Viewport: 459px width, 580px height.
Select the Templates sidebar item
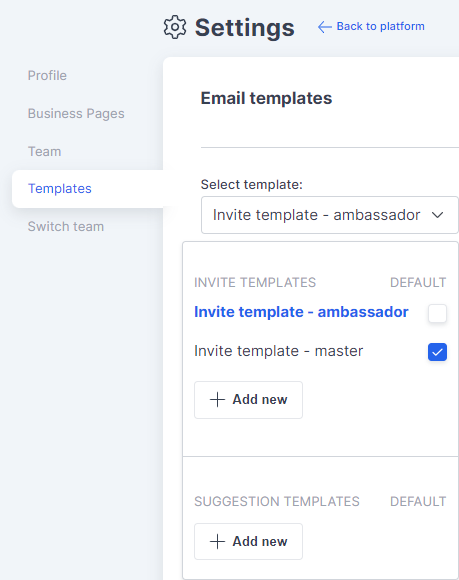coord(88,189)
